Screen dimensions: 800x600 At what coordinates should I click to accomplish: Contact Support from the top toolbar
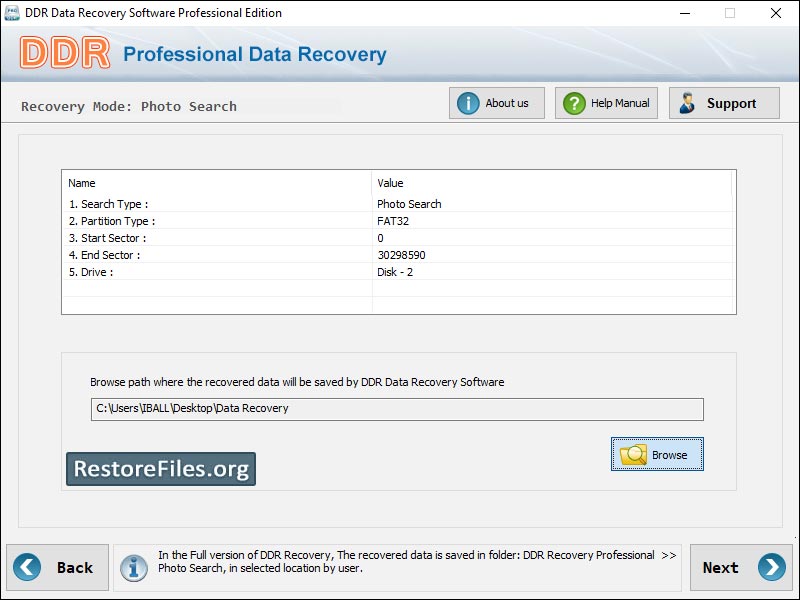click(x=723, y=102)
